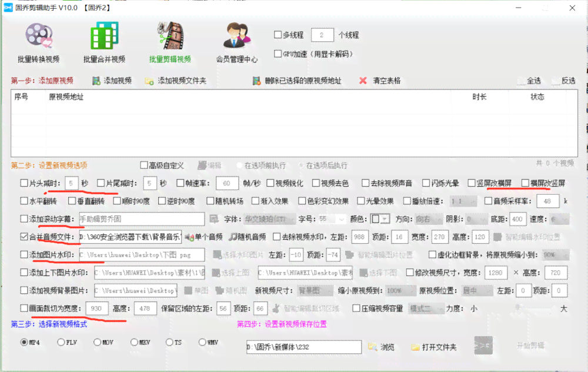Click font picker icon beside 字体
The image size is (588, 372).
point(214,219)
